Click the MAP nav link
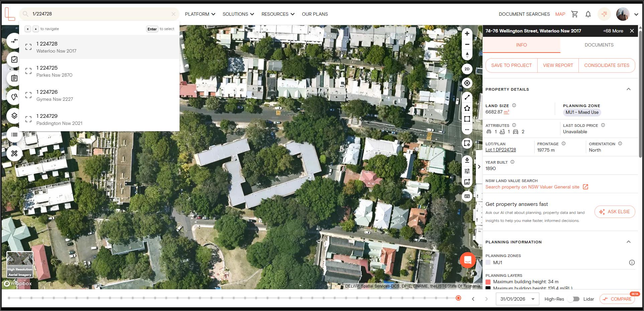This screenshot has height=311, width=644. point(560,14)
